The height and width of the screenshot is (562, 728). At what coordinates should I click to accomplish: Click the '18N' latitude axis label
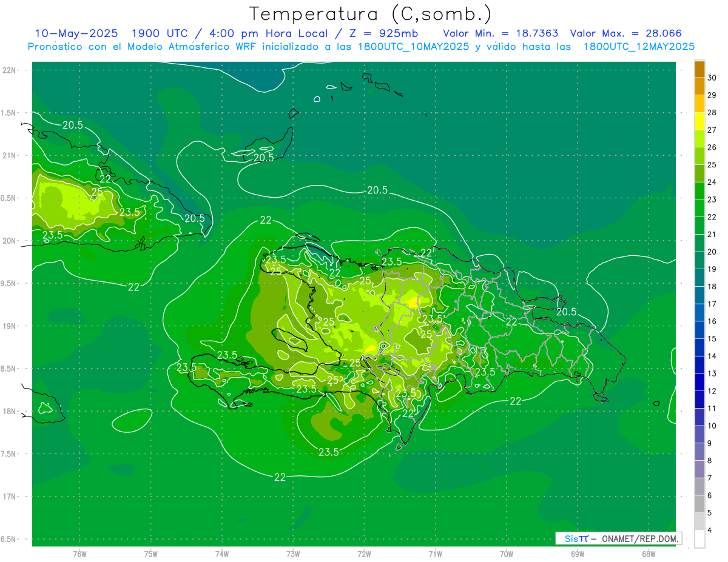coord(9,411)
